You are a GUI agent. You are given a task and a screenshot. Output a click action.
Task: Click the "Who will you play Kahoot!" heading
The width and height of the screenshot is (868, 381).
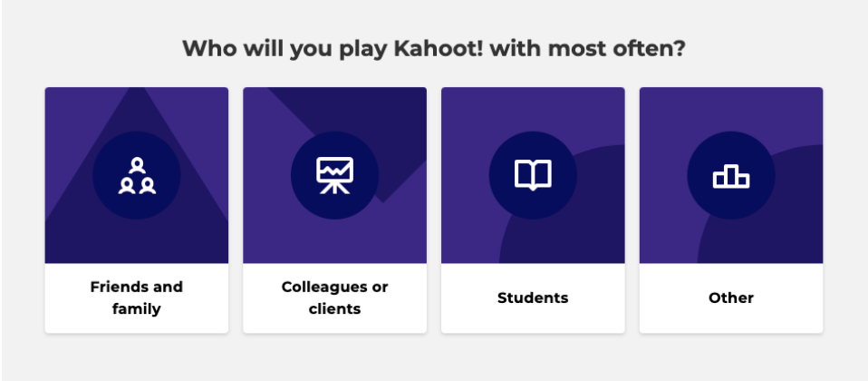[434, 49]
